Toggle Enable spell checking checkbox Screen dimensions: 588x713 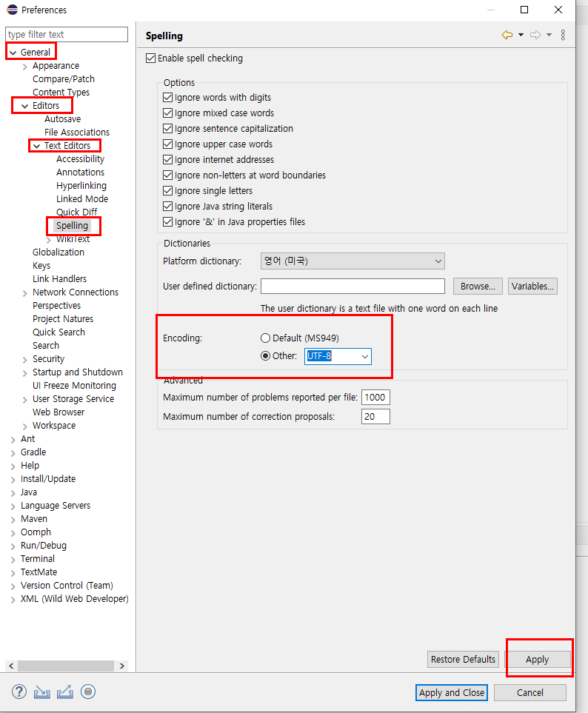pos(150,58)
